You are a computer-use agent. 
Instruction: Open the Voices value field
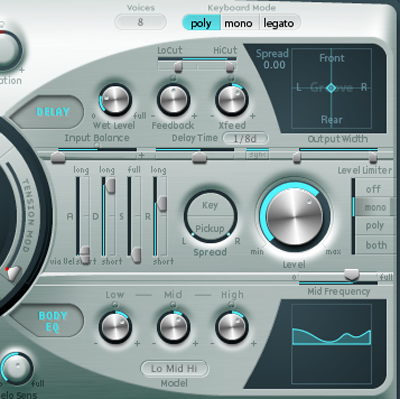(140, 22)
